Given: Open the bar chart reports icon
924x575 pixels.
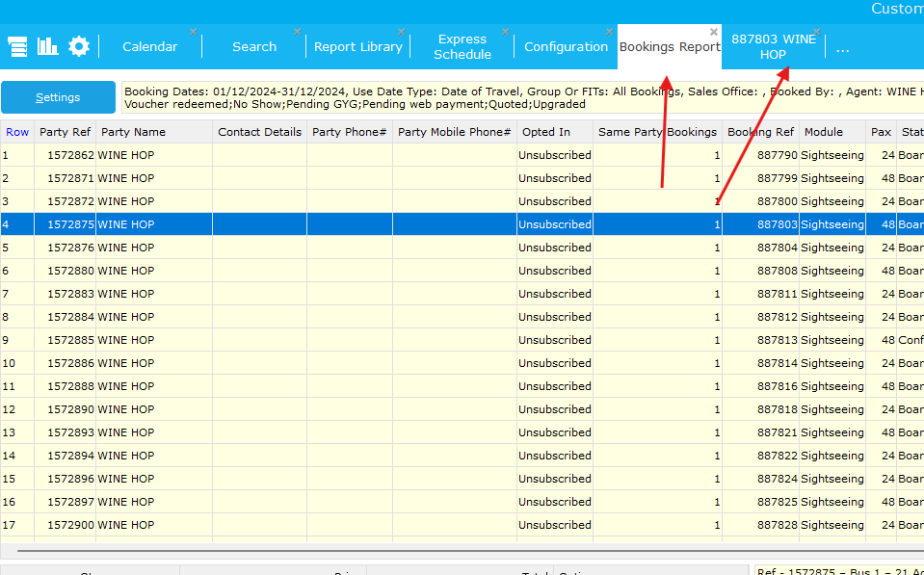Looking at the screenshot, I should (48, 46).
